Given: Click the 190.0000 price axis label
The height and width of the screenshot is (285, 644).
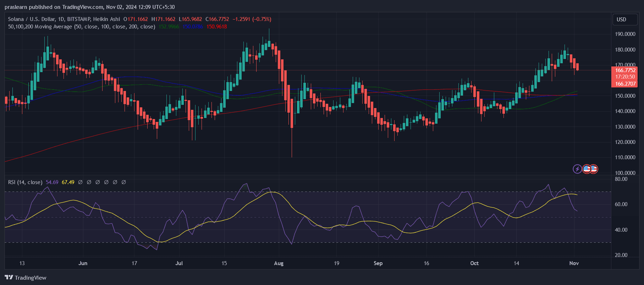Looking at the screenshot, I should [625, 34].
